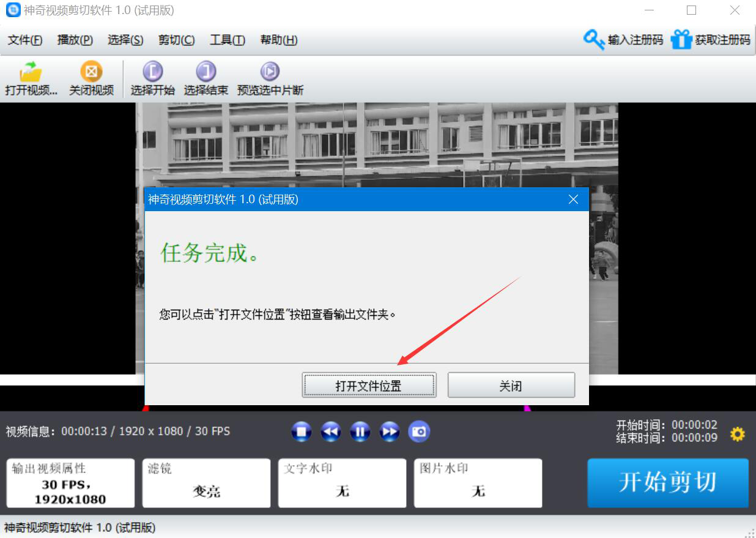Open the 图片水印 image watermark panel
The height and width of the screenshot is (538, 756).
478,484
